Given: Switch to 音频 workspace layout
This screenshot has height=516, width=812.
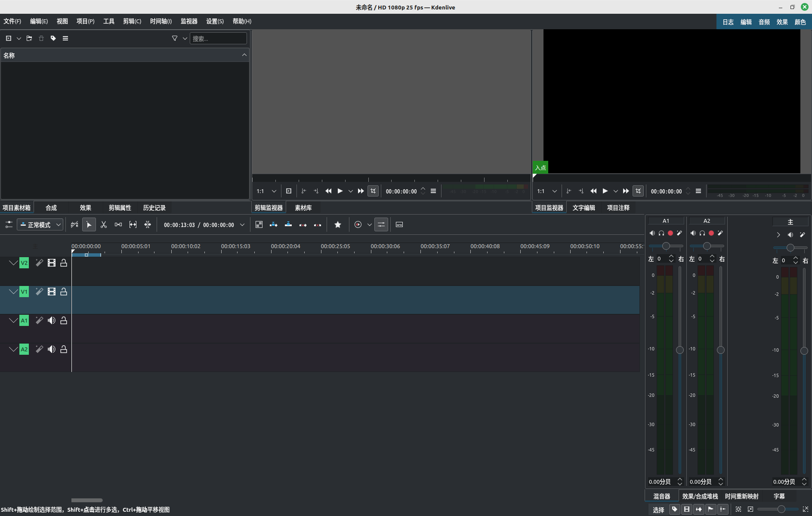Looking at the screenshot, I should [x=764, y=22].
